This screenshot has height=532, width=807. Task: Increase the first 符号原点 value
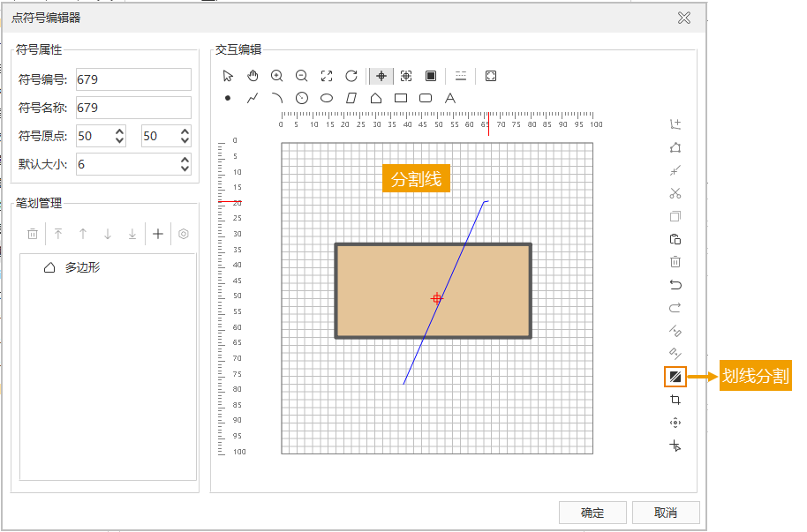coord(119,131)
